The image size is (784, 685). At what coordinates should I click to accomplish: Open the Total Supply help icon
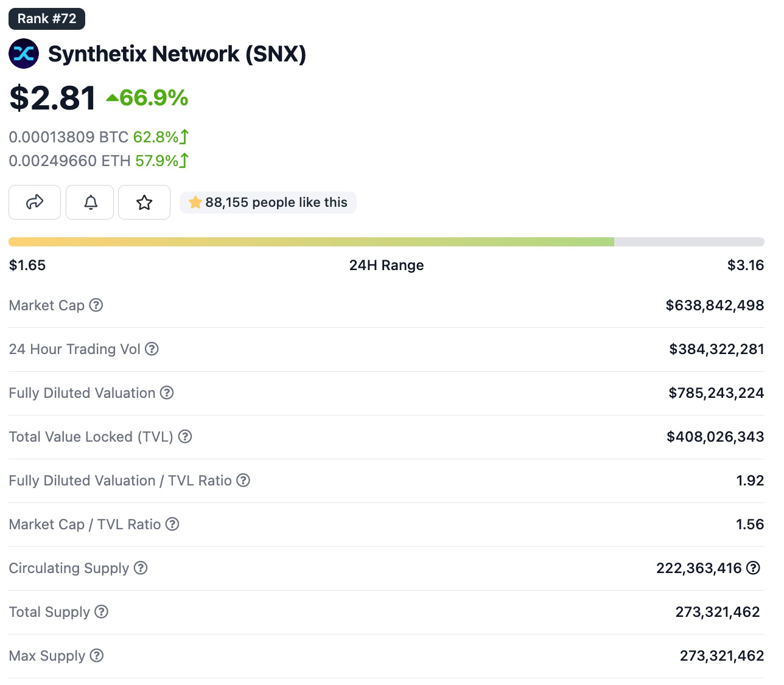click(102, 611)
